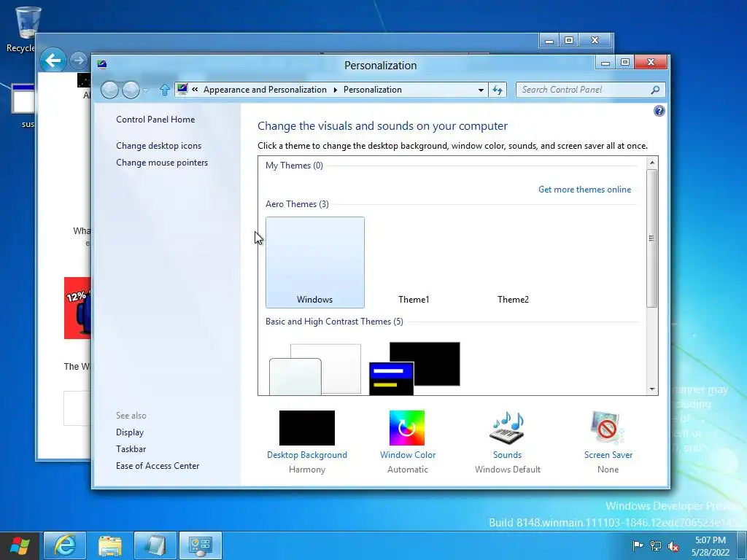Screen dimensions: 747x560
Task: Click the Forward button in Personalization window
Action: 131,90
